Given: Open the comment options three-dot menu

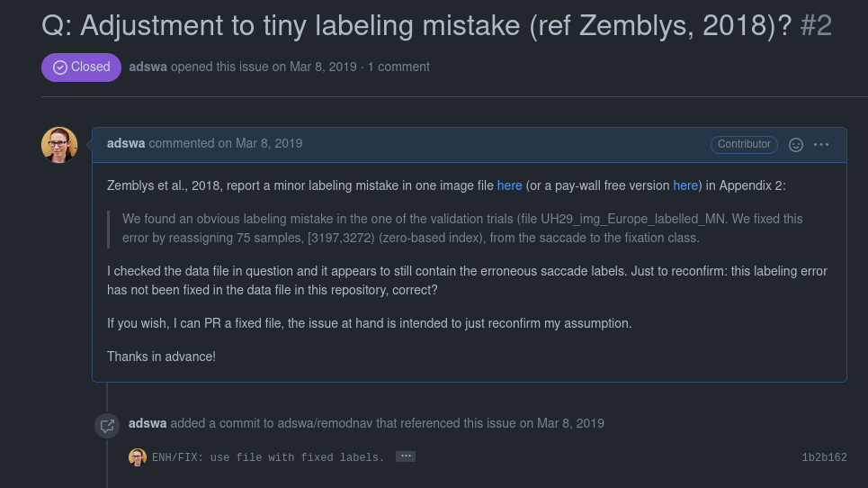Looking at the screenshot, I should 821,144.
